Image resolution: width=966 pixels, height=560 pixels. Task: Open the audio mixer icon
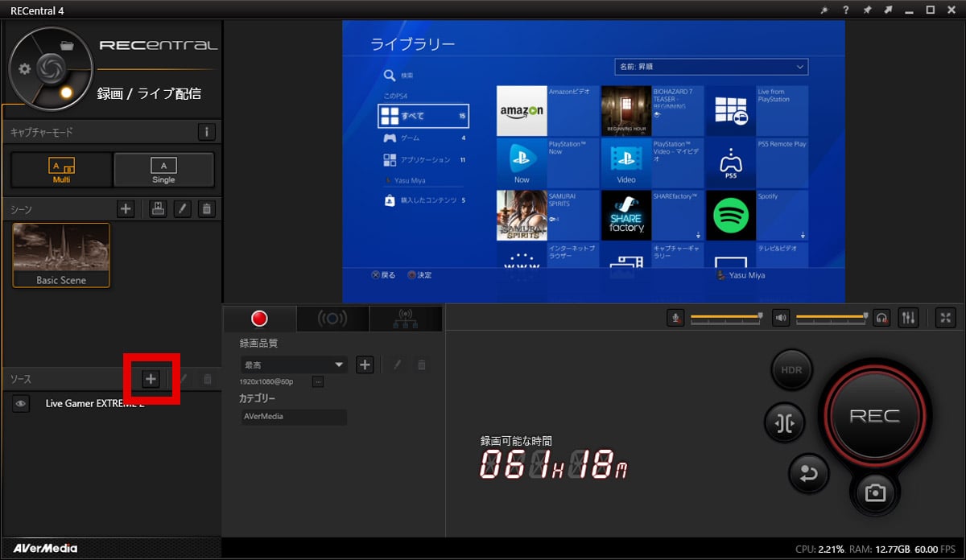(x=908, y=318)
